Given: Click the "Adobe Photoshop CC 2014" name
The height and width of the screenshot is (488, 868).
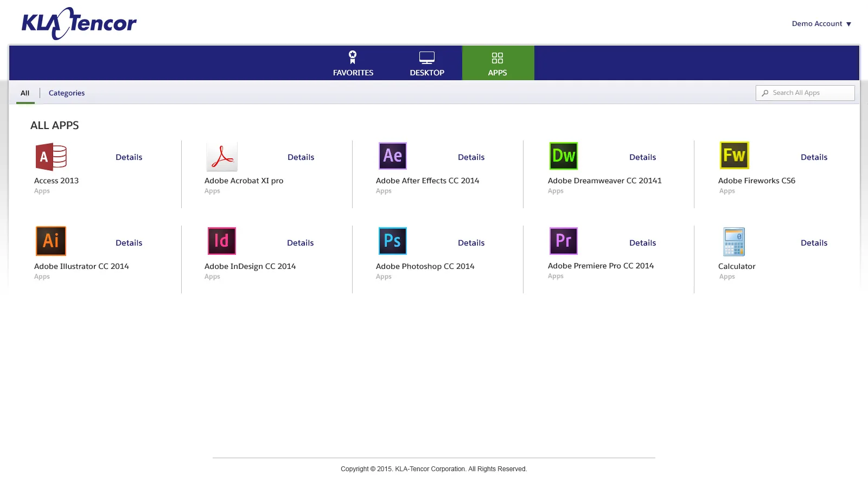Looking at the screenshot, I should (x=425, y=266).
